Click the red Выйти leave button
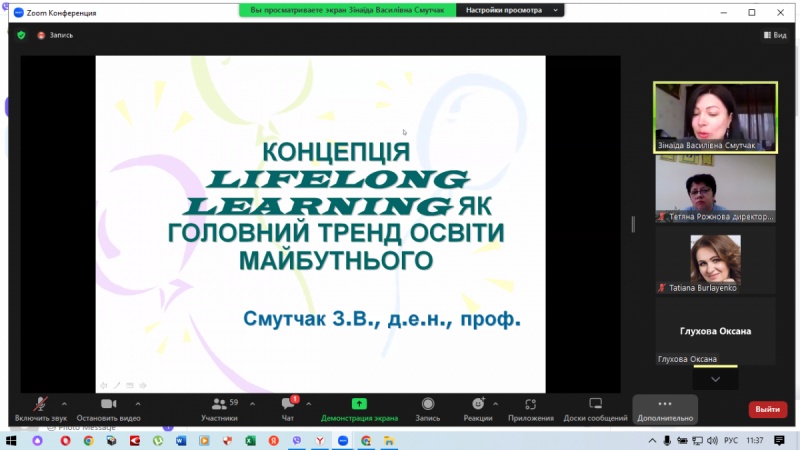The image size is (800, 450). click(x=767, y=409)
